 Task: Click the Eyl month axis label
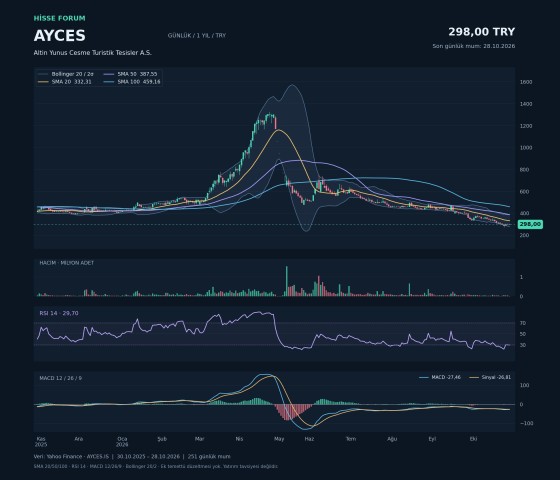(x=432, y=439)
